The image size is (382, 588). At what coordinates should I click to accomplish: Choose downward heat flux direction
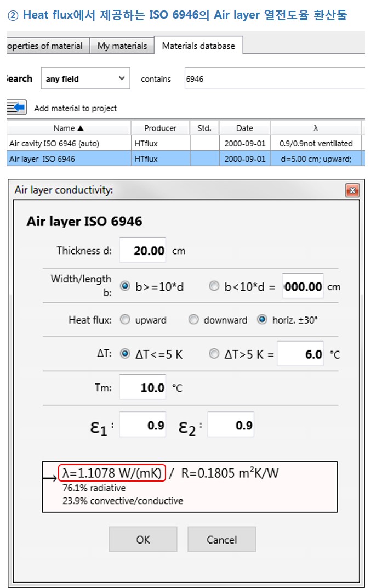[193, 320]
